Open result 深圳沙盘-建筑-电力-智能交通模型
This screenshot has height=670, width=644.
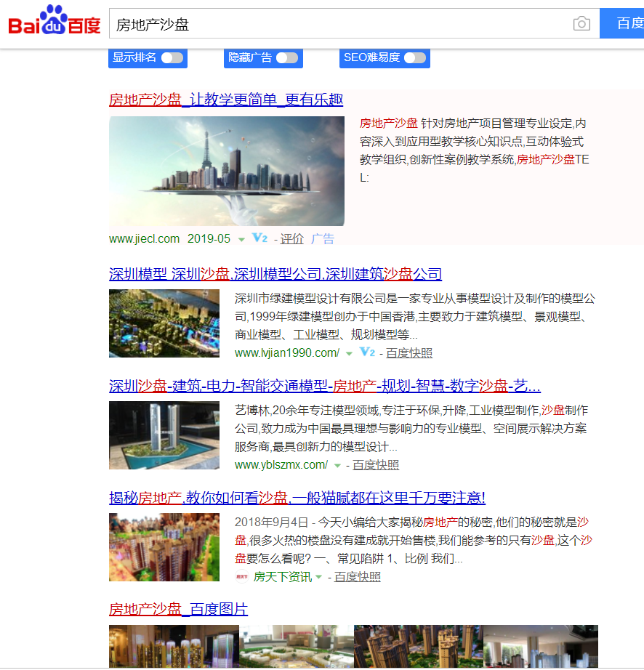click(325, 386)
